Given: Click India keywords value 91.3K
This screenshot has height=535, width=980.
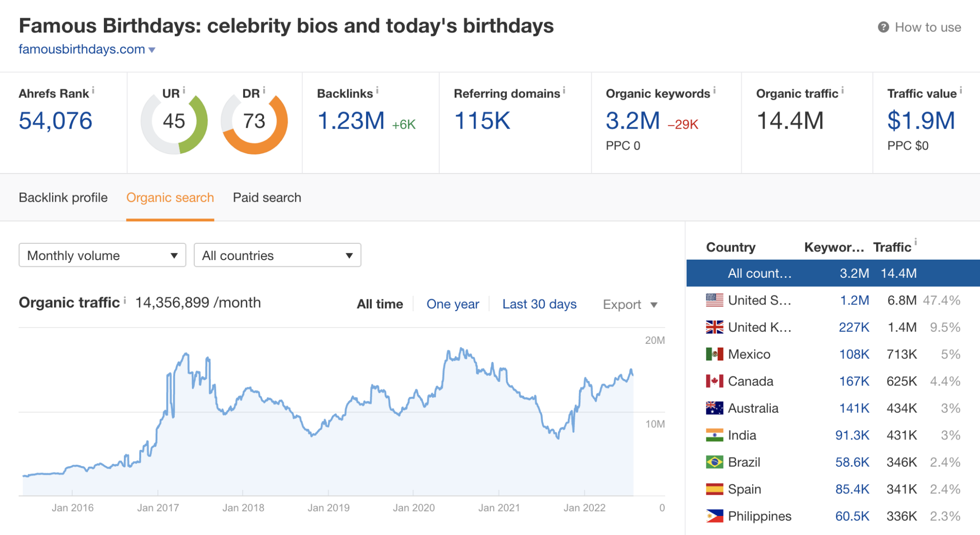Looking at the screenshot, I should pyautogui.click(x=852, y=435).
